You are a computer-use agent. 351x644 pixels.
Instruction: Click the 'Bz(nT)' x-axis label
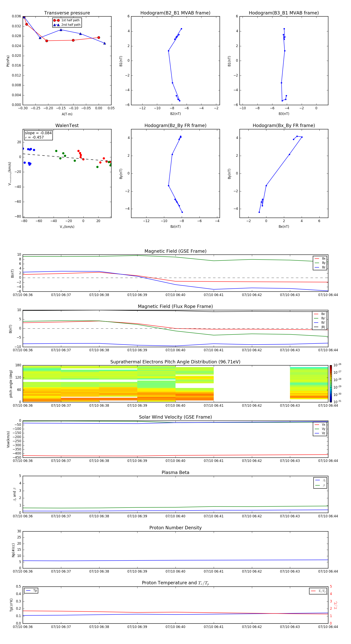175,227
